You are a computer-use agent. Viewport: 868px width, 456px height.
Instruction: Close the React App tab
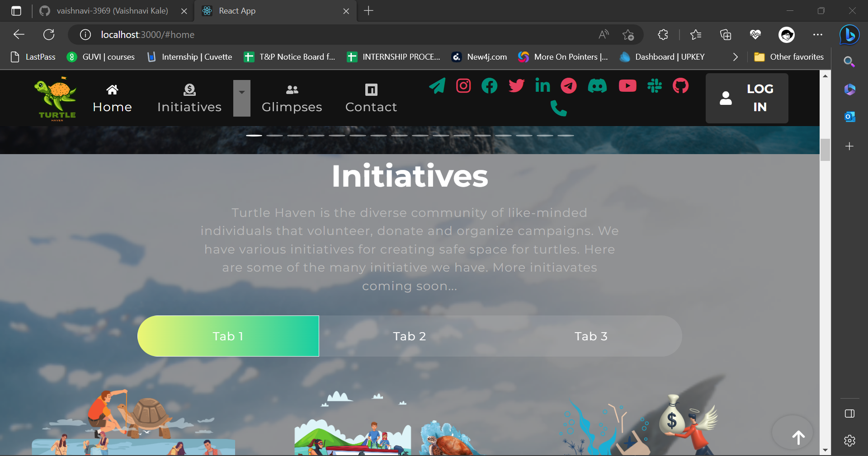(346, 11)
